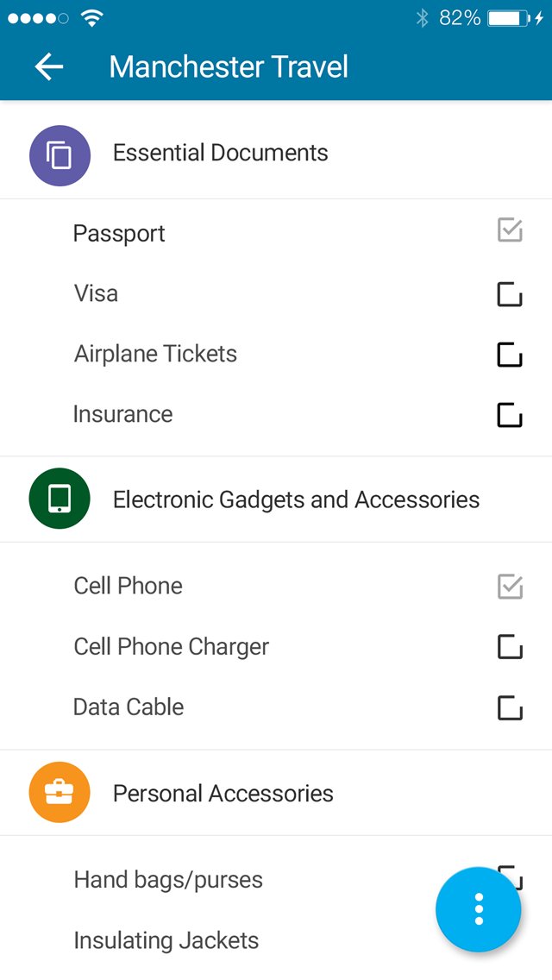Uncheck the Passport checkbox
The image size is (552, 980).
510,230
